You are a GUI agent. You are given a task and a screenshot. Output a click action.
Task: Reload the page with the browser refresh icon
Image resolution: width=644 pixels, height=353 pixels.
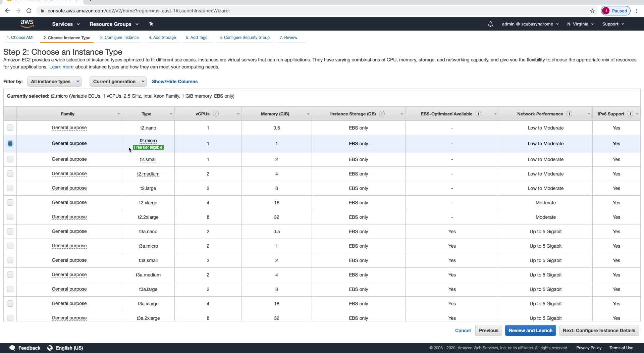click(x=29, y=11)
